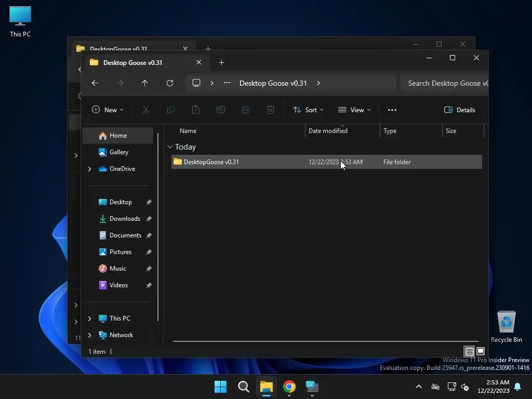Screen dimensions: 532x399
Task: Click the Delete trash can icon
Action: point(271,110)
